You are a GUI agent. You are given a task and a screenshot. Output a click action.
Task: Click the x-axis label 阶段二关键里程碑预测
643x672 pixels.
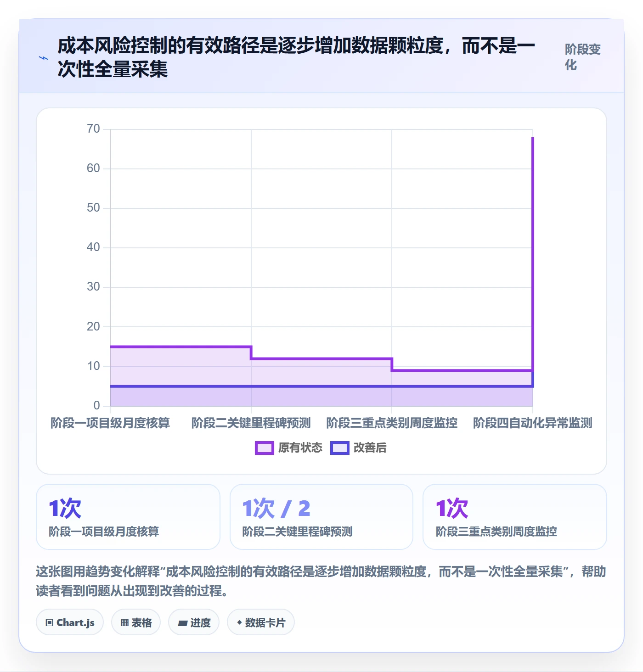pyautogui.click(x=251, y=423)
